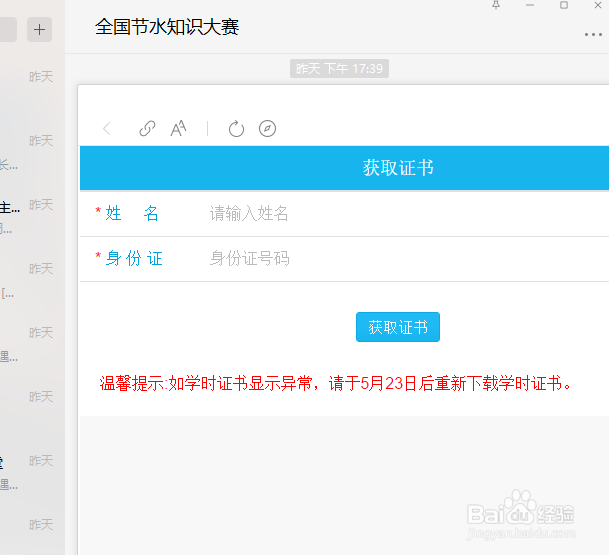Click the 昨天 下午 17:39 timestamp
Viewport: 609px width, 555px height.
click(x=339, y=69)
